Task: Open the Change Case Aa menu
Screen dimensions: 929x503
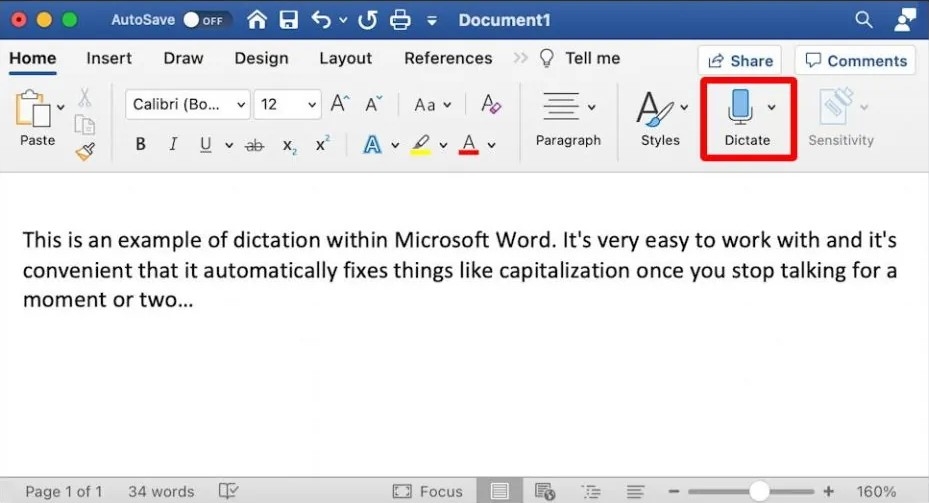Action: 433,105
